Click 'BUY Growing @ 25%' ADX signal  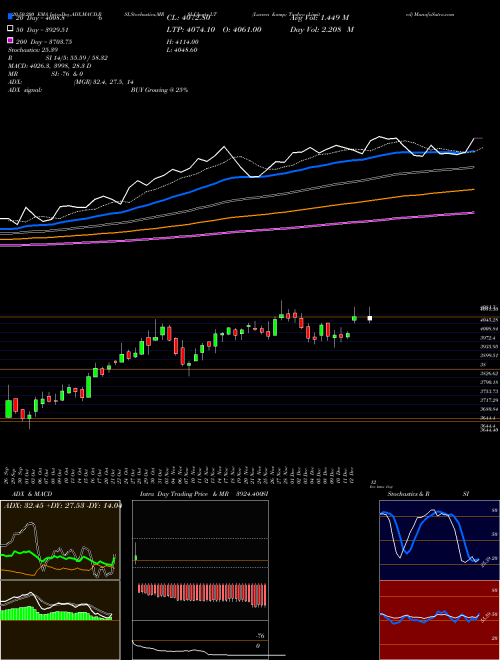(x=159, y=90)
